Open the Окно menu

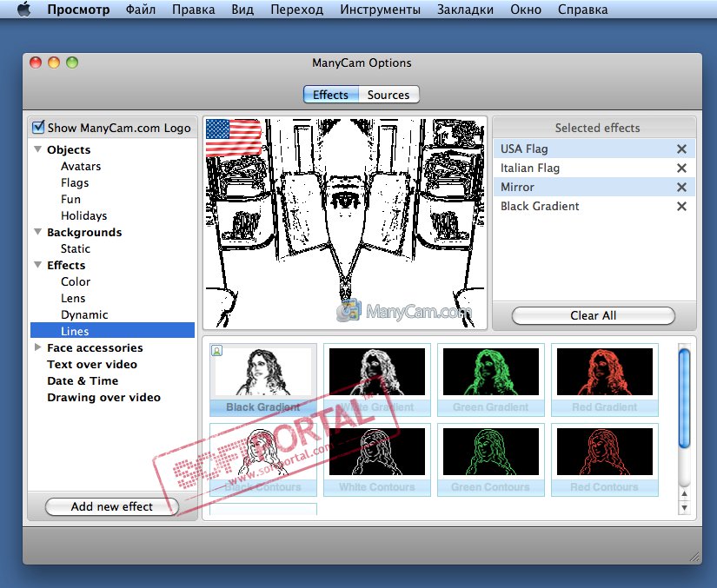point(526,10)
